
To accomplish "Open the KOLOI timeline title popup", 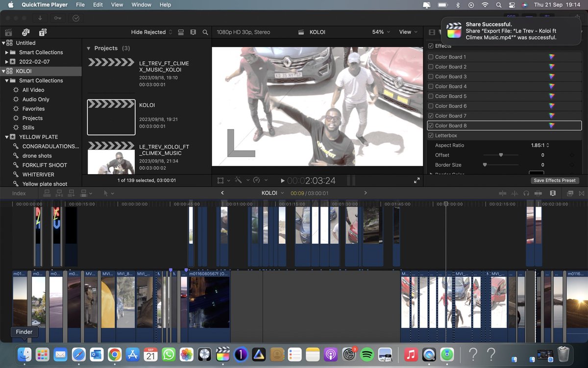I will 272,193.
